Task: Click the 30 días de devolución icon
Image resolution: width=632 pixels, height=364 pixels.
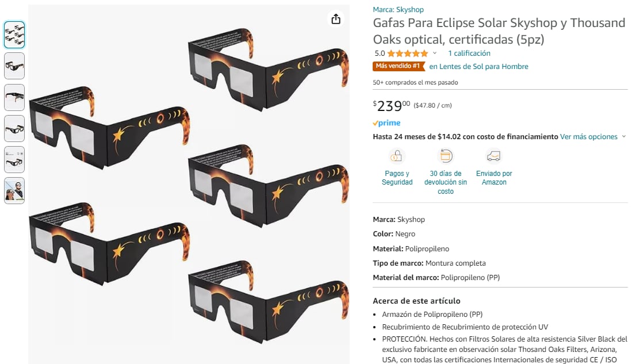Action: [x=445, y=156]
